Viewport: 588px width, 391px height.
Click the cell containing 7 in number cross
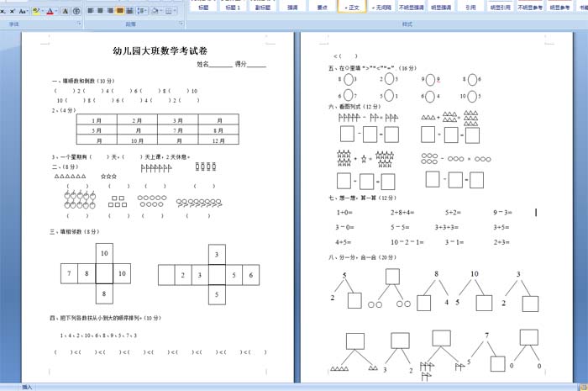click(70, 273)
